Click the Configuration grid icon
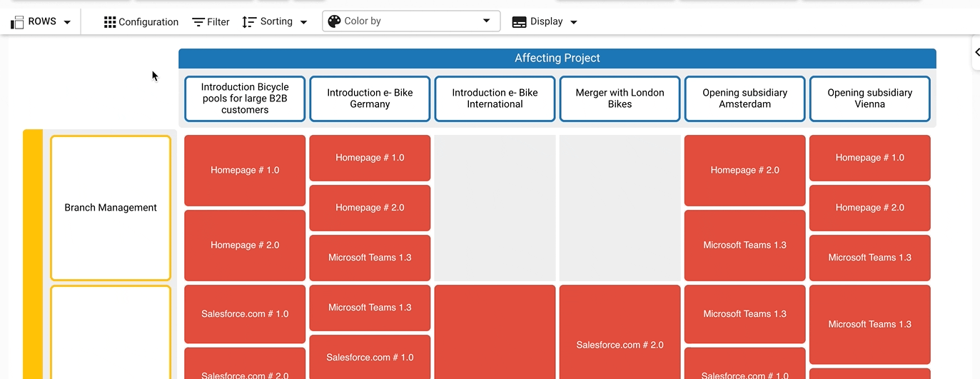Viewport: 980px width, 379px height. pyautogui.click(x=110, y=22)
